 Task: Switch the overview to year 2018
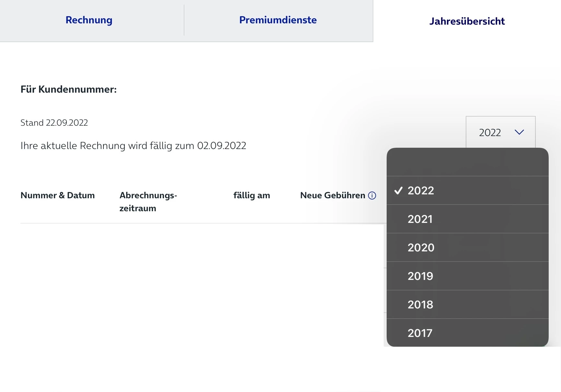[420, 305]
